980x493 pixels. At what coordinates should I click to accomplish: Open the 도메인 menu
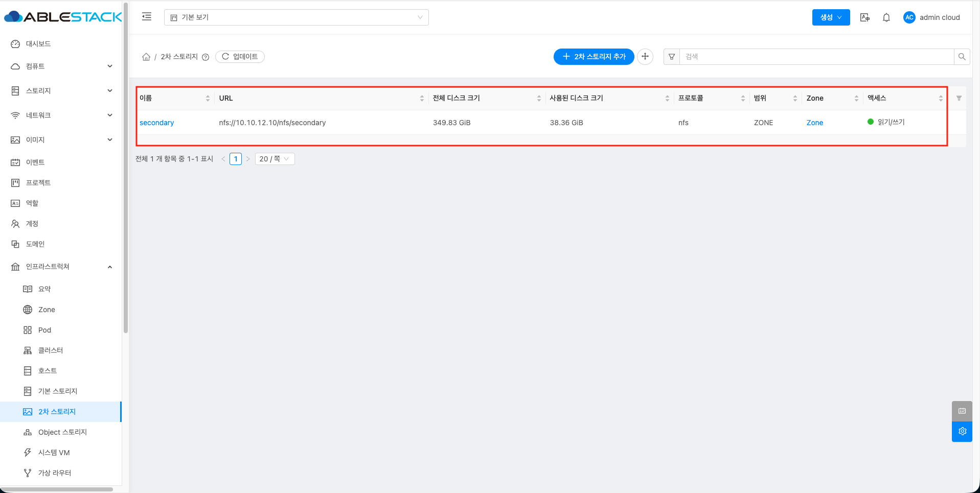[x=61, y=244]
